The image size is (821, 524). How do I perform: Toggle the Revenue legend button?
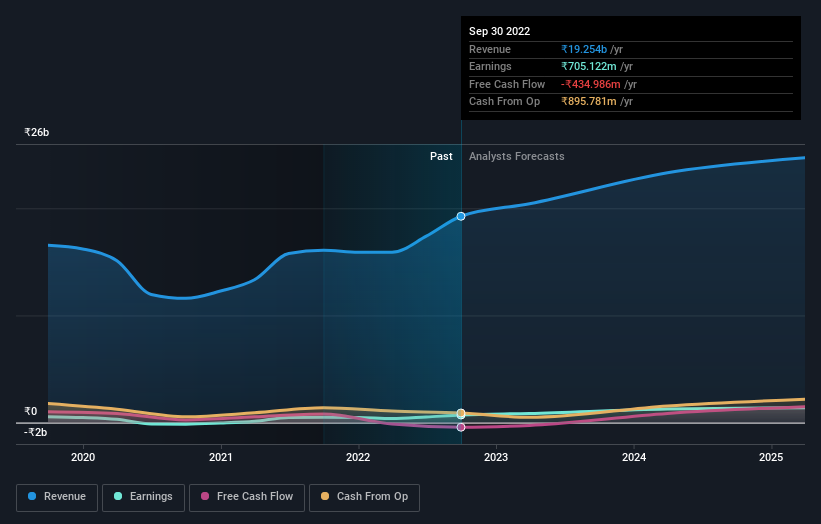57,497
